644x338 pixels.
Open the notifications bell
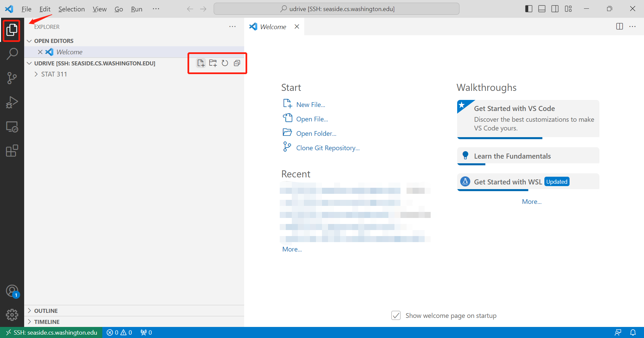[633, 333]
